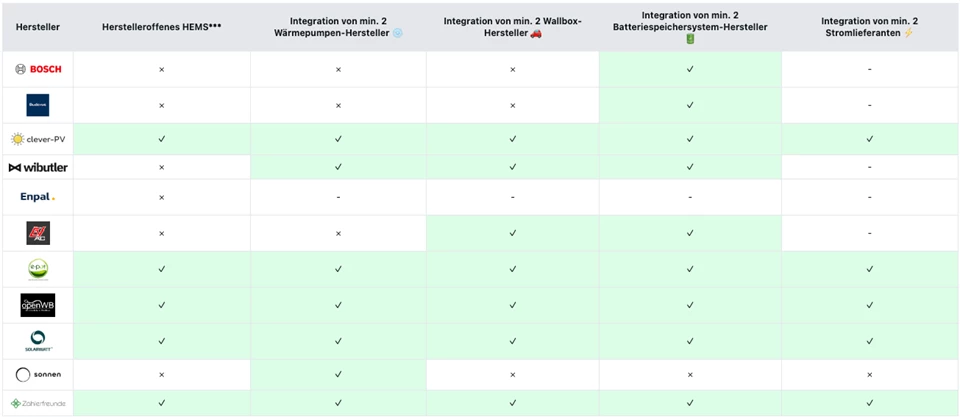Click the wibutler logo

38,167
